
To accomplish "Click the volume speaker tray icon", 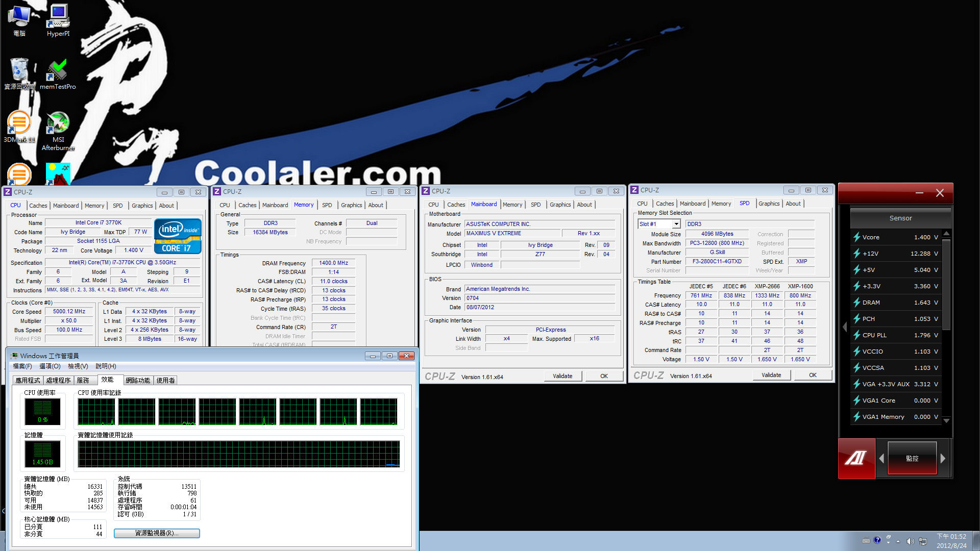I will [910, 541].
